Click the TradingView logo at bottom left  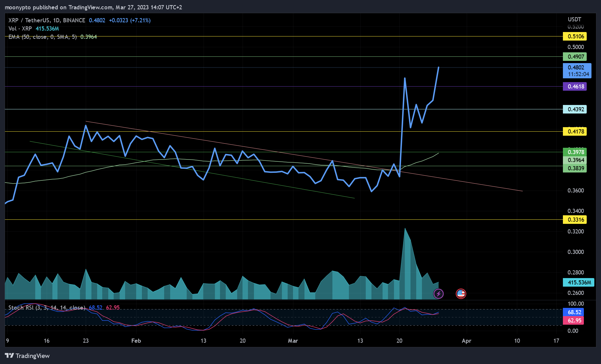pos(27,356)
